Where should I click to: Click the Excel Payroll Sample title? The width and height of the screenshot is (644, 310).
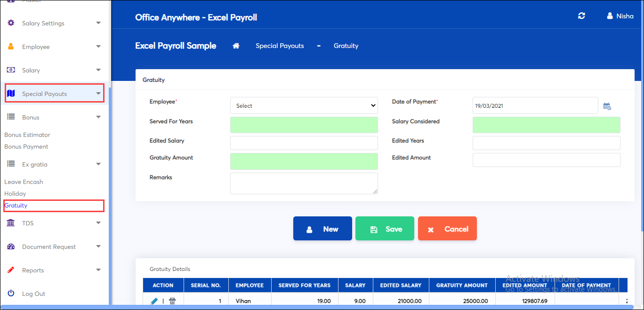coord(176,46)
